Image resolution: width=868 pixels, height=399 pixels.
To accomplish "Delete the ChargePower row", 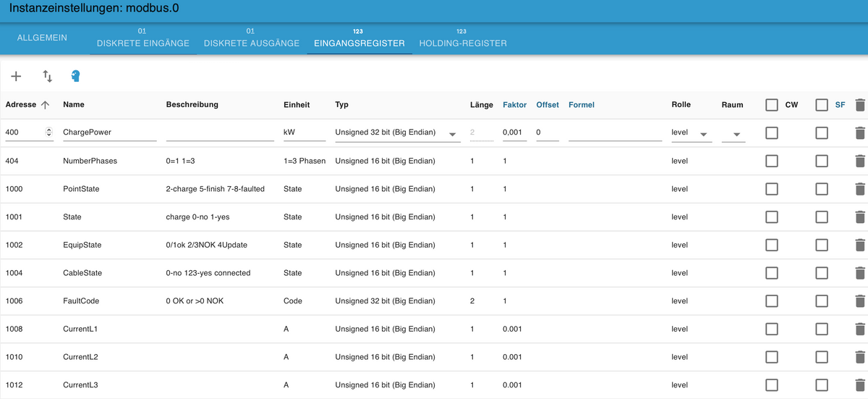I will click(x=859, y=133).
